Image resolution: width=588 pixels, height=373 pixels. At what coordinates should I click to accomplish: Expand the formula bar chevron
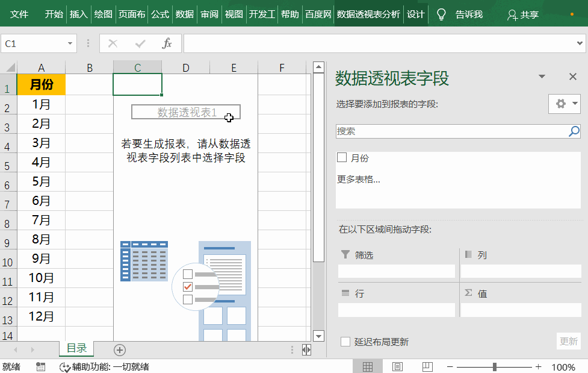580,43
